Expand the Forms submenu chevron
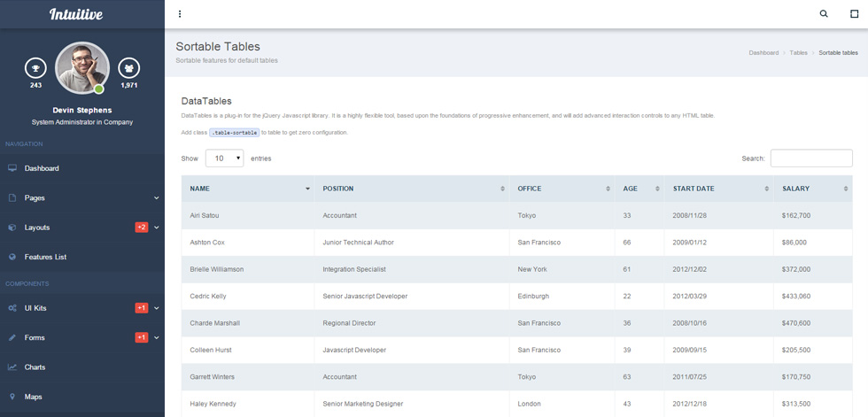This screenshot has width=868, height=417. [x=157, y=338]
